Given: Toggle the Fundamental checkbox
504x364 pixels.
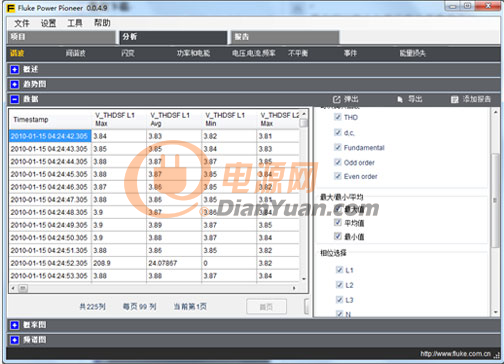Looking at the screenshot, I should coord(338,147).
